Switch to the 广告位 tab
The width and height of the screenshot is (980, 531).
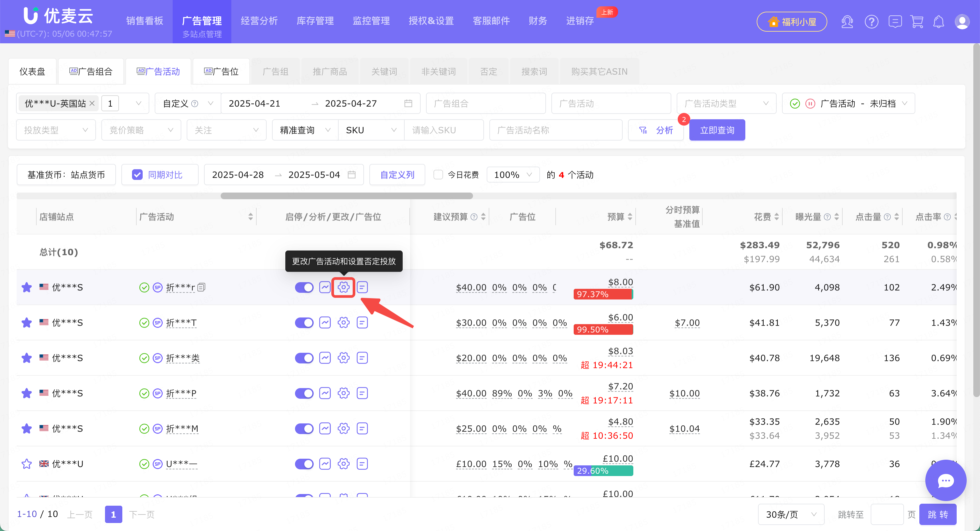[221, 72]
